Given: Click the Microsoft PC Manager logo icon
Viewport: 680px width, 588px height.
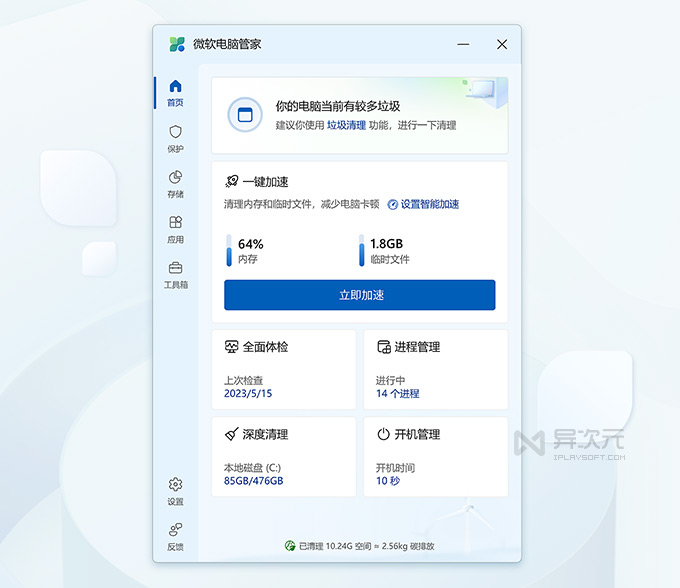Looking at the screenshot, I should click(x=177, y=44).
